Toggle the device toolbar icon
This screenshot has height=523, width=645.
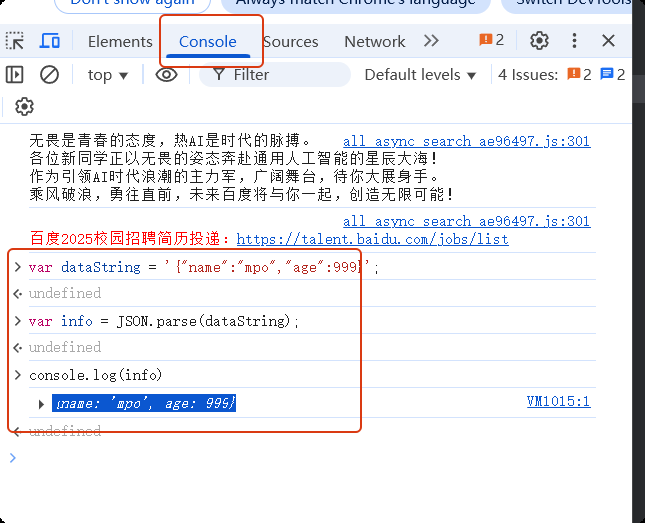point(49,41)
